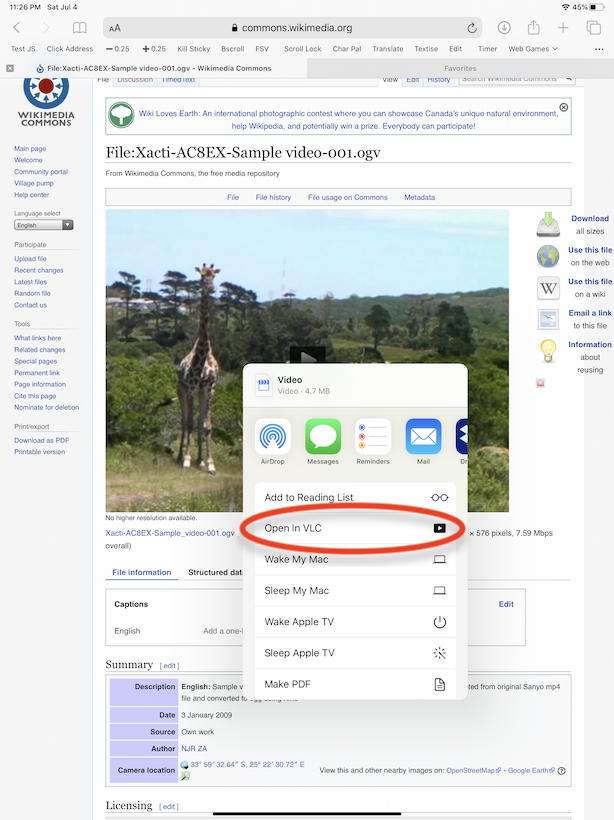Click the Scroll Lock bookmarklet
The height and width of the screenshot is (820, 614).
302,49
